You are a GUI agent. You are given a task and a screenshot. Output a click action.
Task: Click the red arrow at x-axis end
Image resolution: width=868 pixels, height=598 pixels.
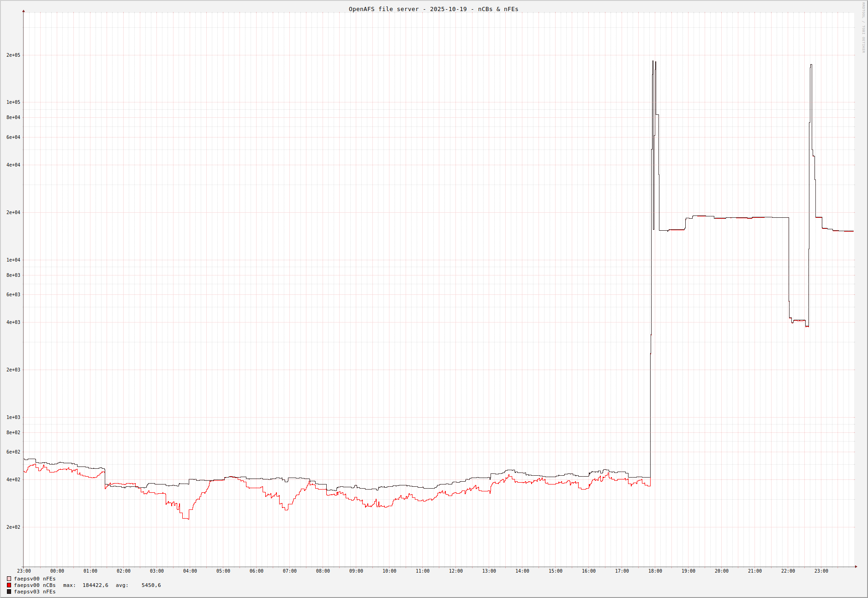click(x=856, y=567)
